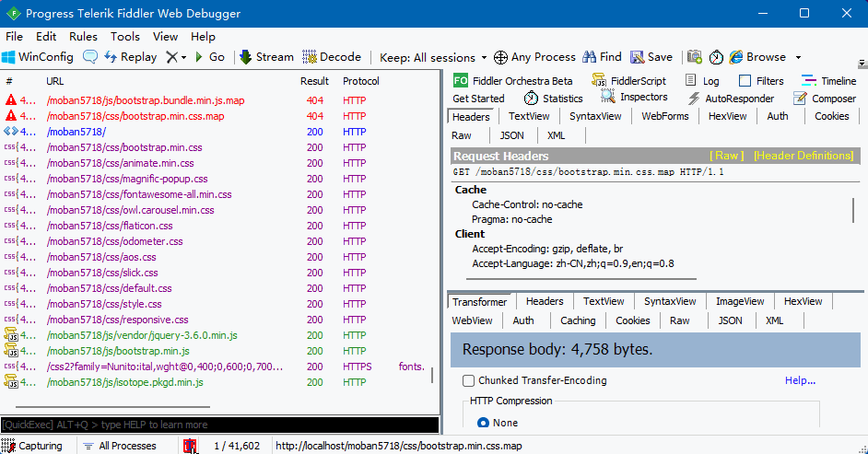Open the Timeline tab
Viewport: 868px width, 454px height.
coord(828,81)
